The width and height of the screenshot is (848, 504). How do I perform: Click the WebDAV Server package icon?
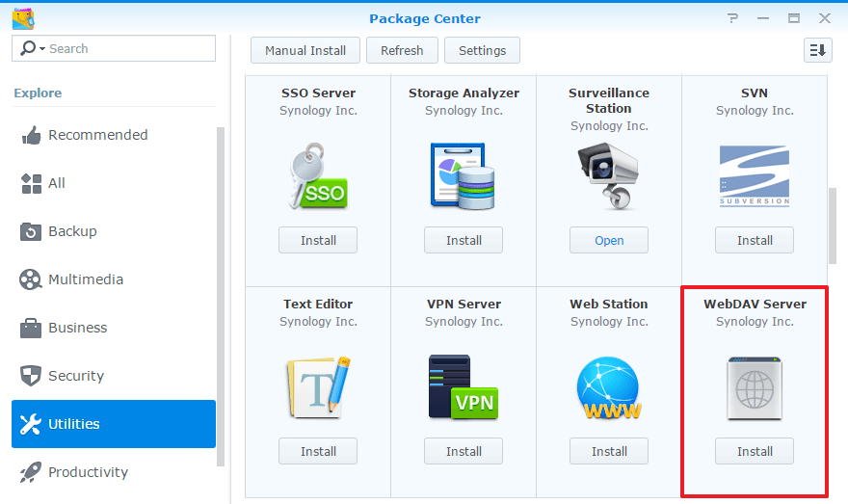(x=755, y=387)
